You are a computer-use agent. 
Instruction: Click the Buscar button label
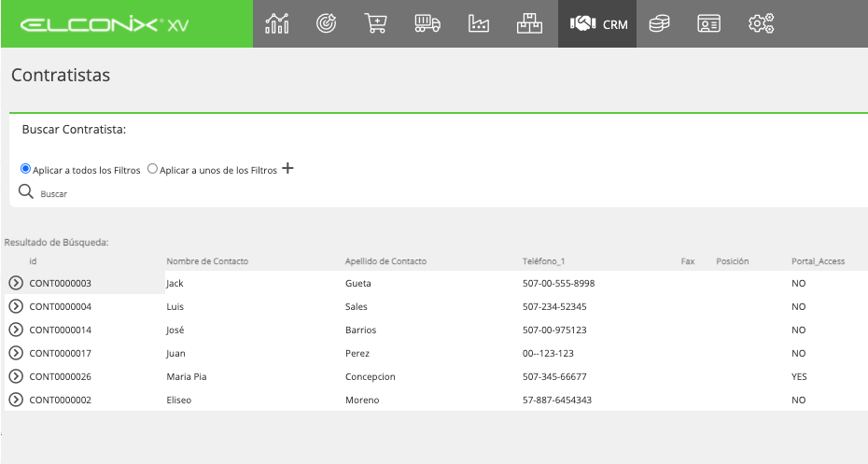pos(54,194)
